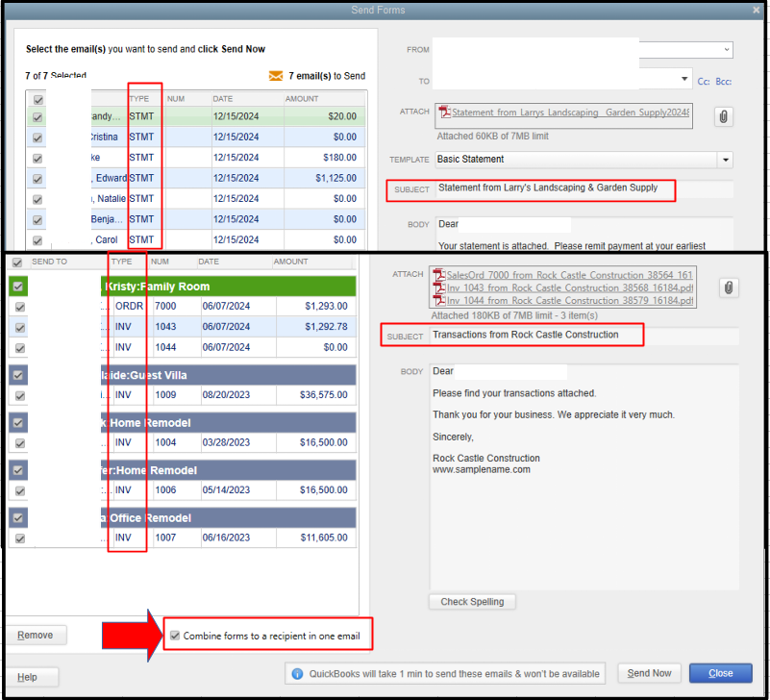
Task: Toggle the Guest Villa group checkbox
Action: coord(18,375)
